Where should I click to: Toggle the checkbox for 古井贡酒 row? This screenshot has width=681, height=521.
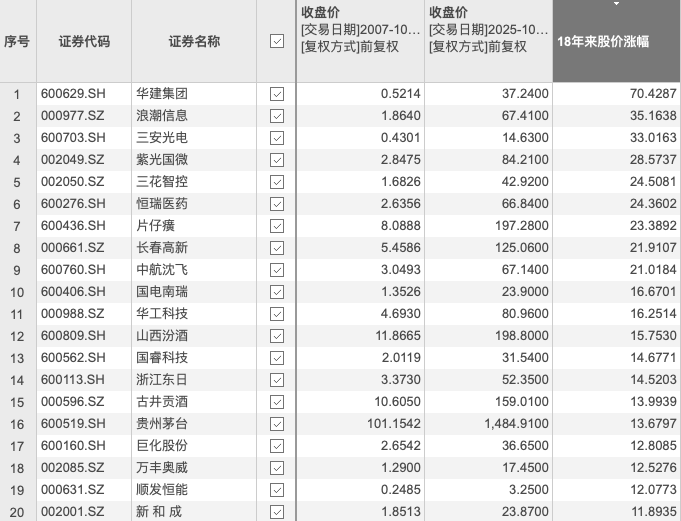[277, 402]
